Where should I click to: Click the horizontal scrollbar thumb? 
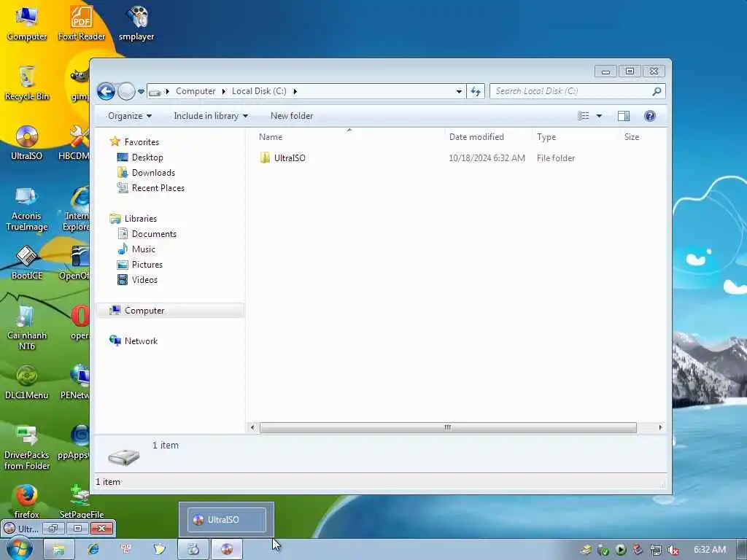pos(448,427)
